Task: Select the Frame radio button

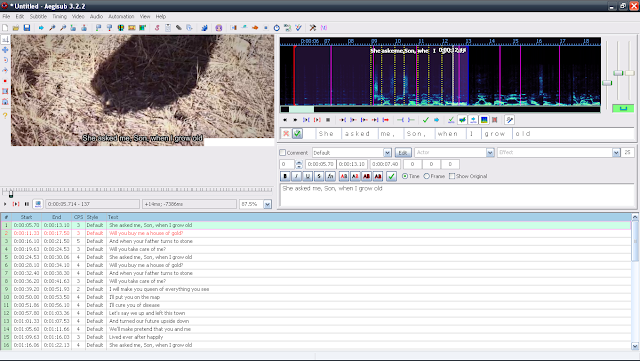Action: pos(427,176)
